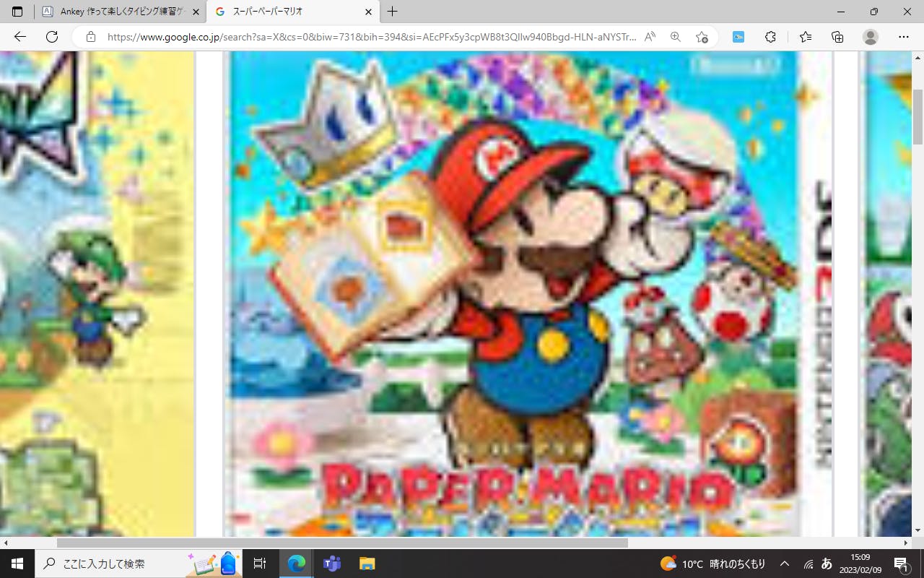924x578 pixels.
Task: Close the スーパーペーパーマリオ tab
Action: coord(368,12)
